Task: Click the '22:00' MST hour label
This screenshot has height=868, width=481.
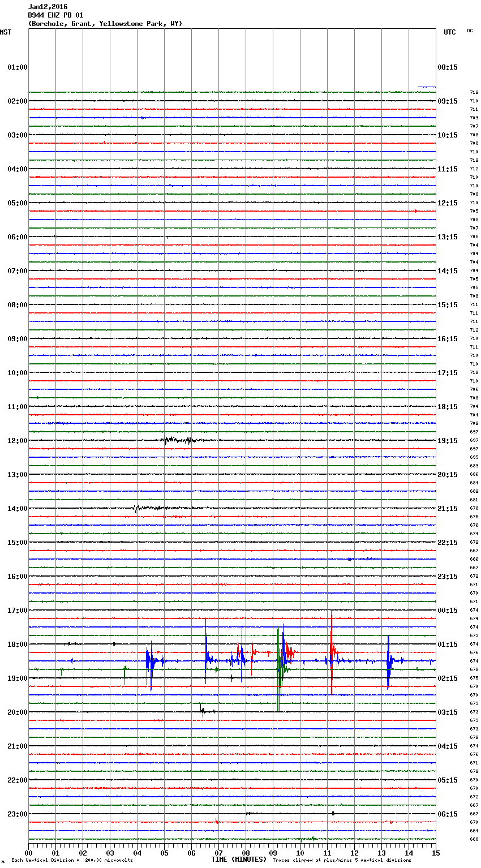Action: click(x=18, y=780)
